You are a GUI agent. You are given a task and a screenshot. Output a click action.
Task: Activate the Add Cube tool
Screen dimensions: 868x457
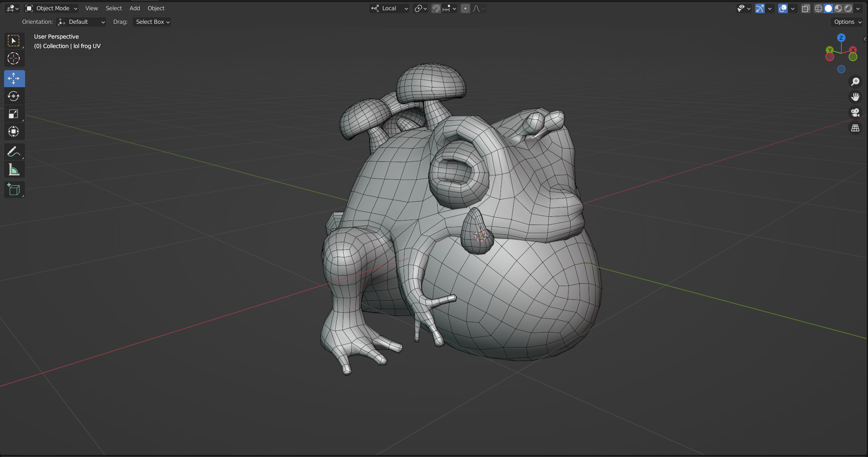click(x=14, y=190)
